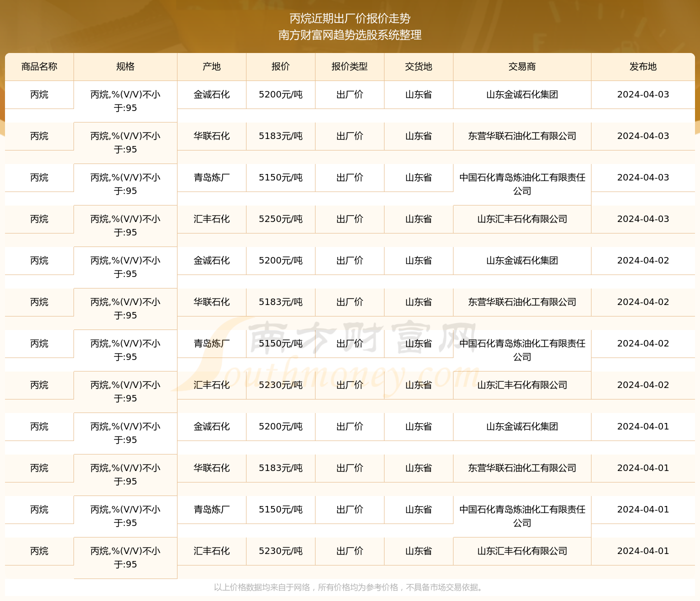Viewport: 700px width, 601px height.
Task: Click date 2024-04-02 in the 华联石化 row
Action: (643, 302)
